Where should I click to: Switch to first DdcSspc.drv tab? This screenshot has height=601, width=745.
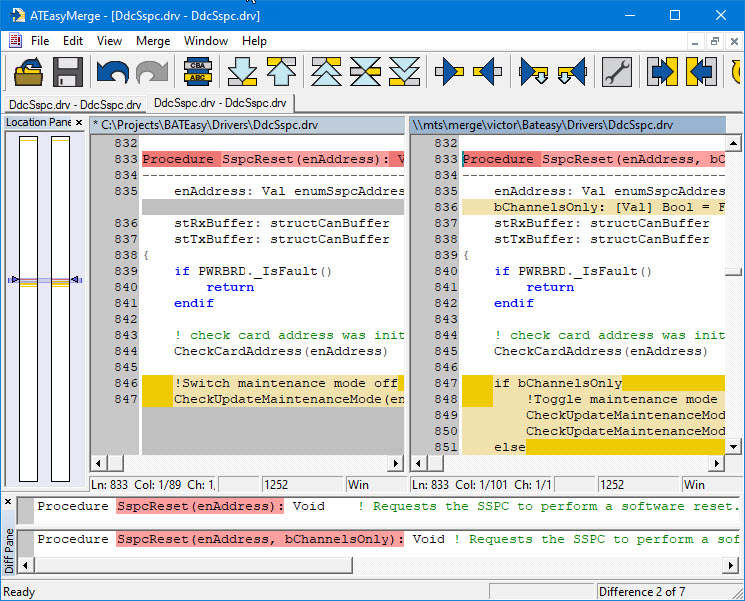click(x=75, y=104)
